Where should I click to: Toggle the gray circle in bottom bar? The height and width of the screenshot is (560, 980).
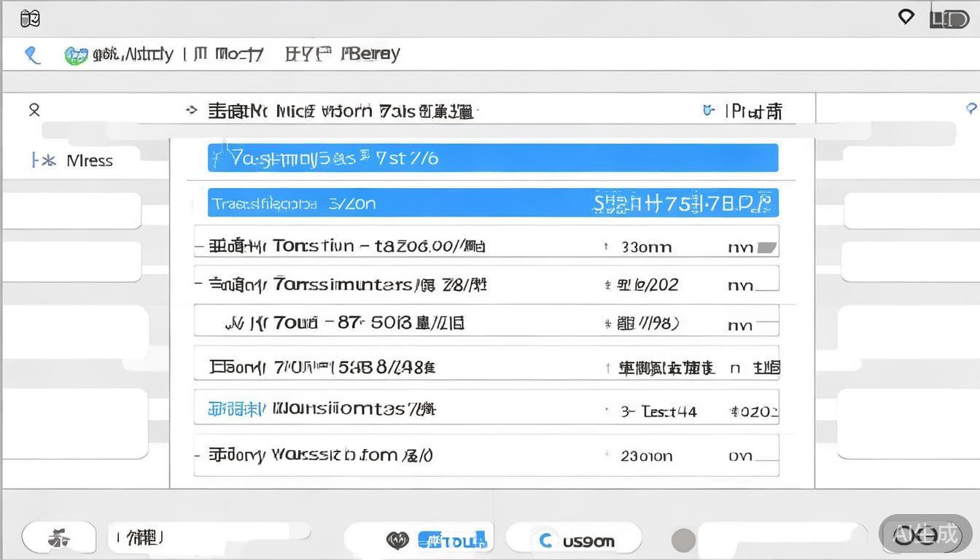point(683,540)
